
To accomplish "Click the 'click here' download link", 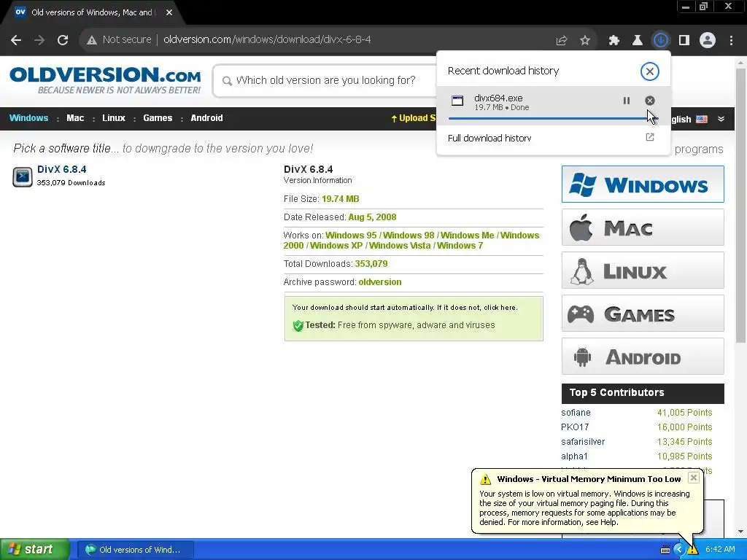I will pos(500,308).
